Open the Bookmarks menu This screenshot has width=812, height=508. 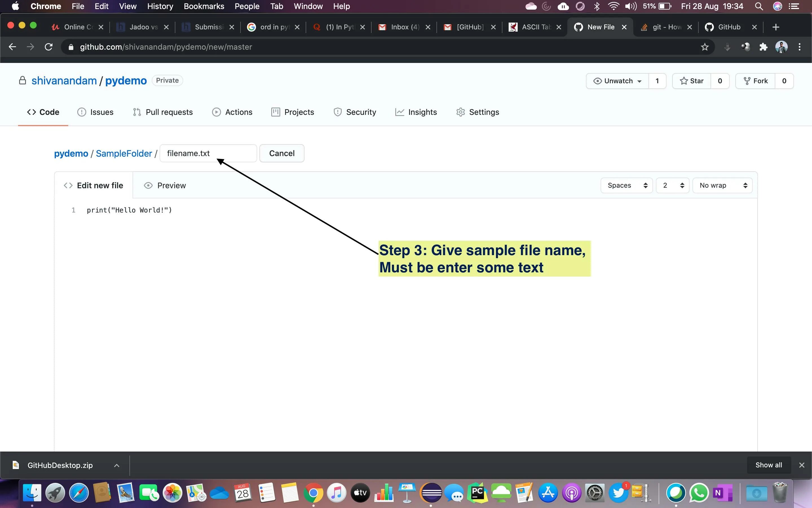[x=204, y=6]
